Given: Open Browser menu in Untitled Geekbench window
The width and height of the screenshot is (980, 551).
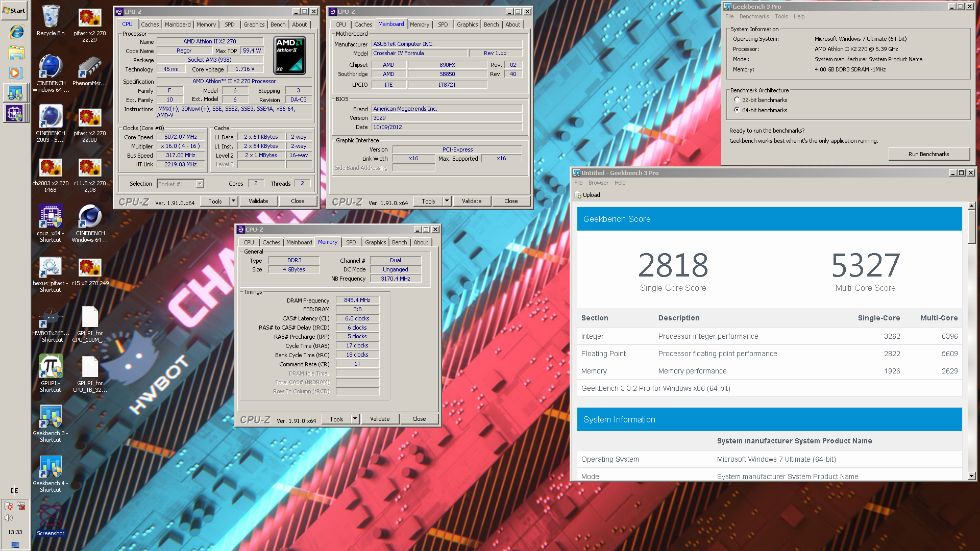Looking at the screenshot, I should click(598, 183).
